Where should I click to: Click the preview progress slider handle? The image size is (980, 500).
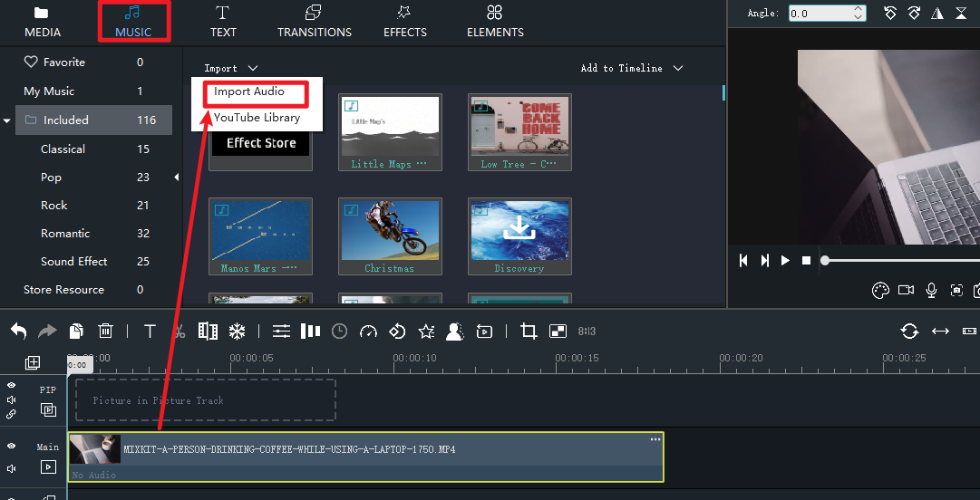pos(825,260)
